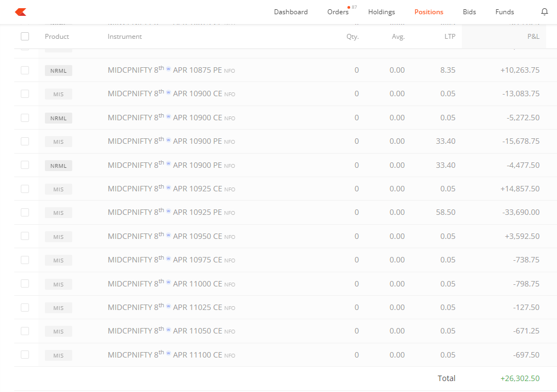Check the APR 10875 PE position row
Image resolution: width=557 pixels, height=392 pixels.
coord(25,70)
